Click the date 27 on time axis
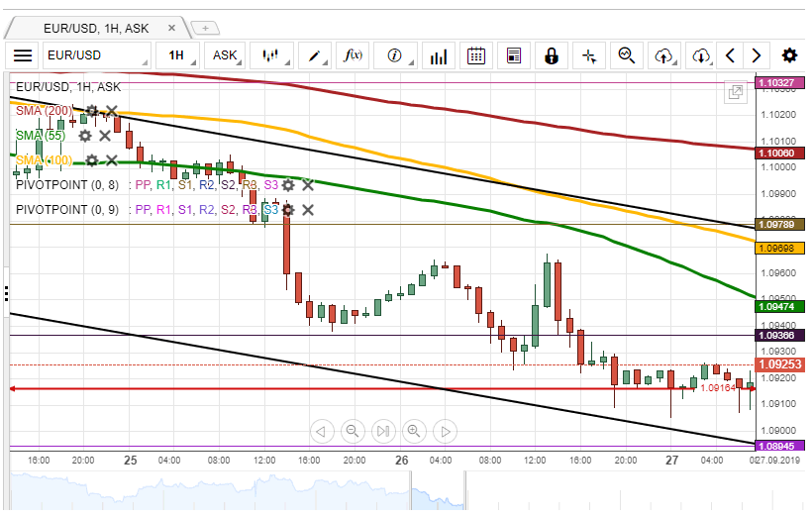Image resolution: width=812 pixels, height=517 pixels. pyautogui.click(x=671, y=460)
